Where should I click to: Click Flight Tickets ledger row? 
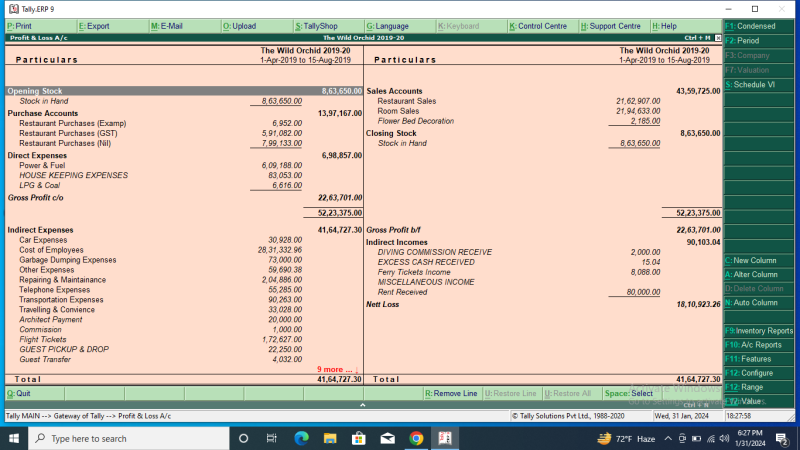43,339
